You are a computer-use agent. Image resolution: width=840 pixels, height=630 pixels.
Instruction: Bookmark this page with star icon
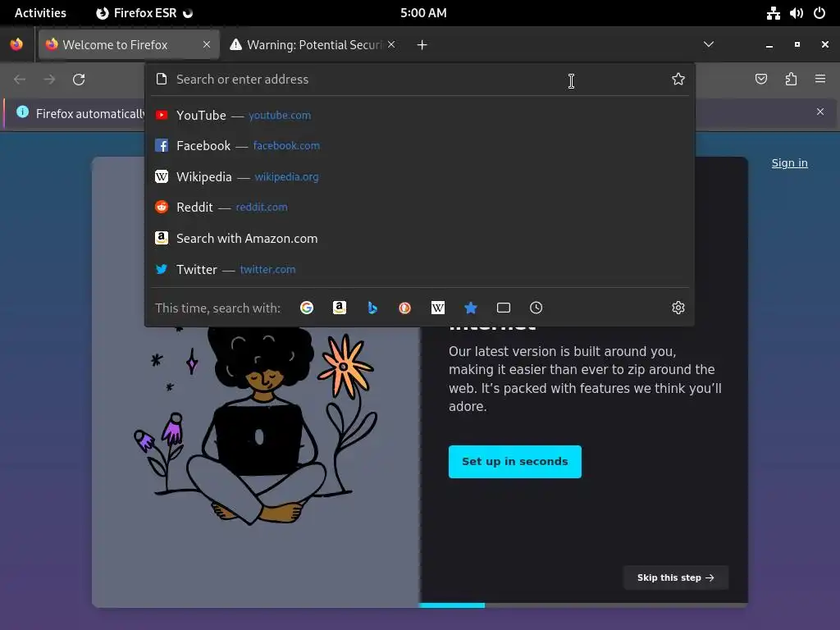678,80
